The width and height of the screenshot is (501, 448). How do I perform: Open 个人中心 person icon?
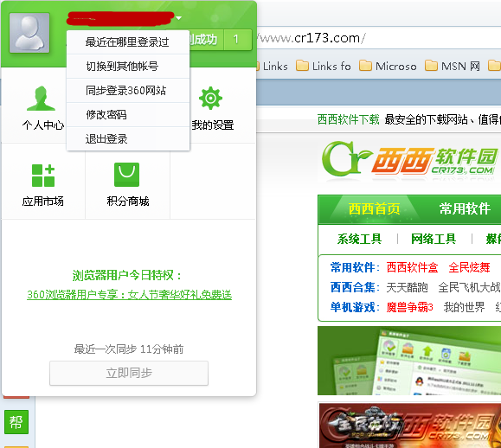pyautogui.click(x=41, y=99)
